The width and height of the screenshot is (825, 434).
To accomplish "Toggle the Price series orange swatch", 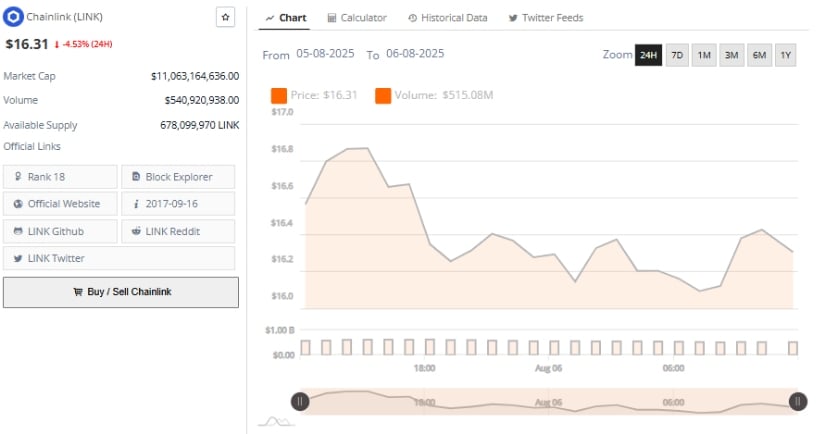I will pos(279,96).
